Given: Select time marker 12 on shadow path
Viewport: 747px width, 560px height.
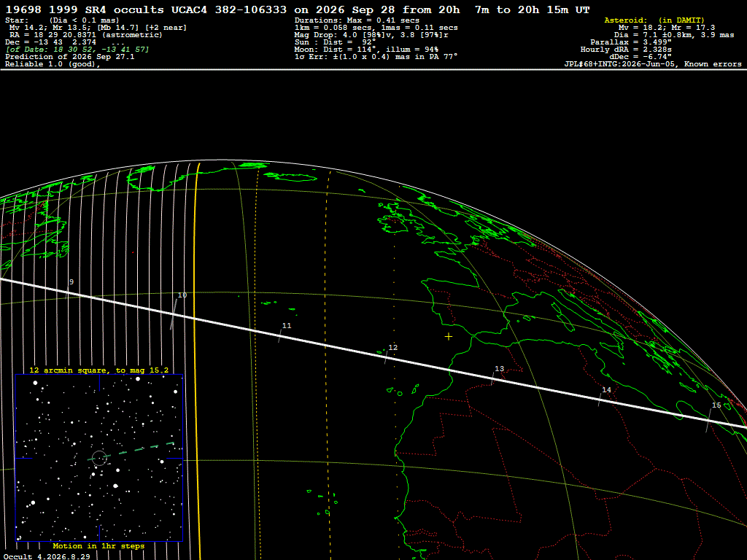Looking at the screenshot, I should tap(392, 348).
